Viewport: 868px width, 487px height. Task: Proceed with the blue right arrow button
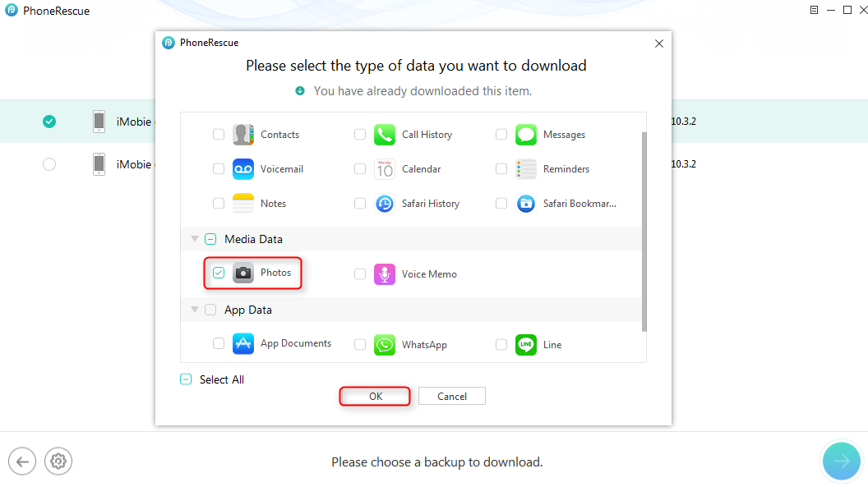click(x=842, y=461)
